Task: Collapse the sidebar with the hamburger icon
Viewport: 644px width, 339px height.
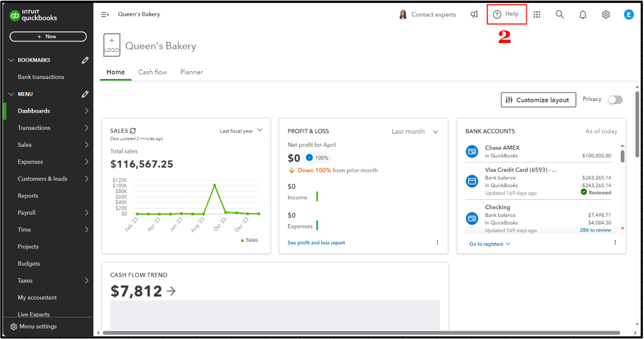Action: pos(104,14)
